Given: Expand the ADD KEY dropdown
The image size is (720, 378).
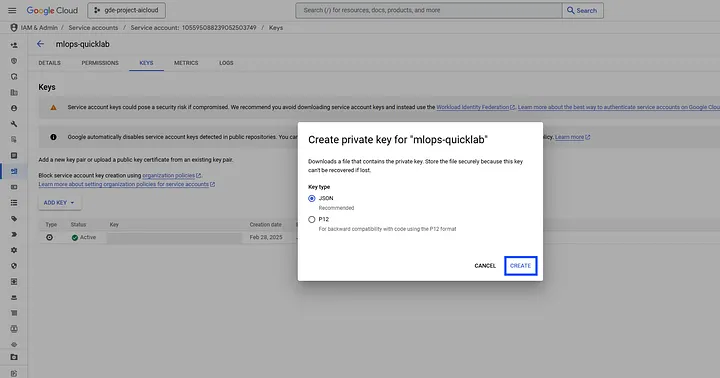Looking at the screenshot, I should [x=59, y=203].
